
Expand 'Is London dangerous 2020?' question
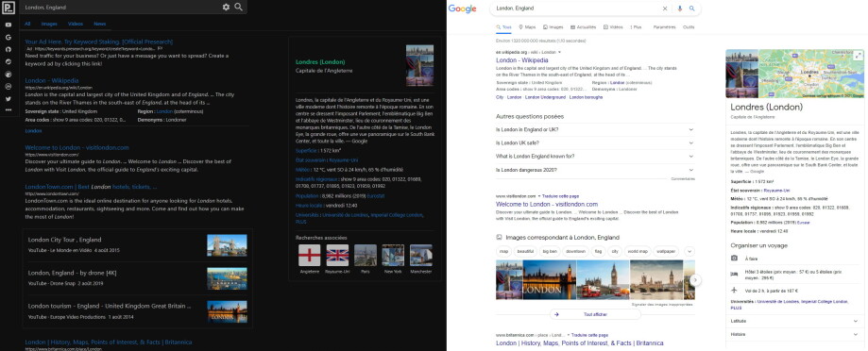tap(595, 170)
